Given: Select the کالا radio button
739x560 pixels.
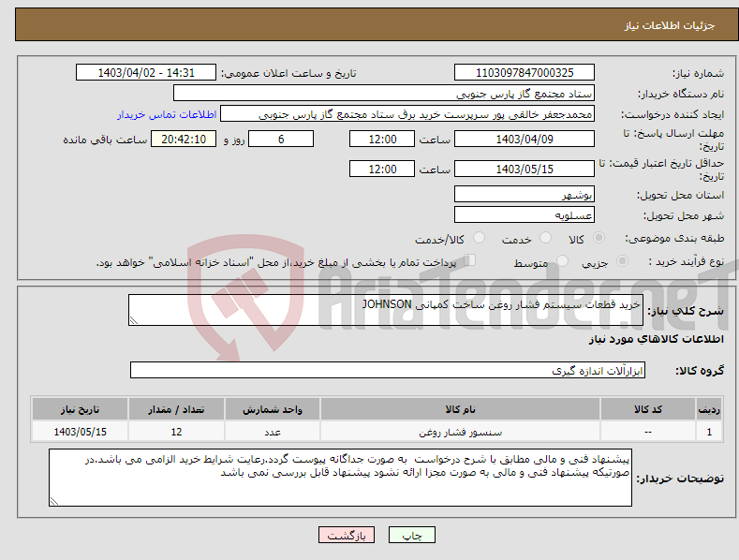Looking at the screenshot, I should pyautogui.click(x=599, y=238).
